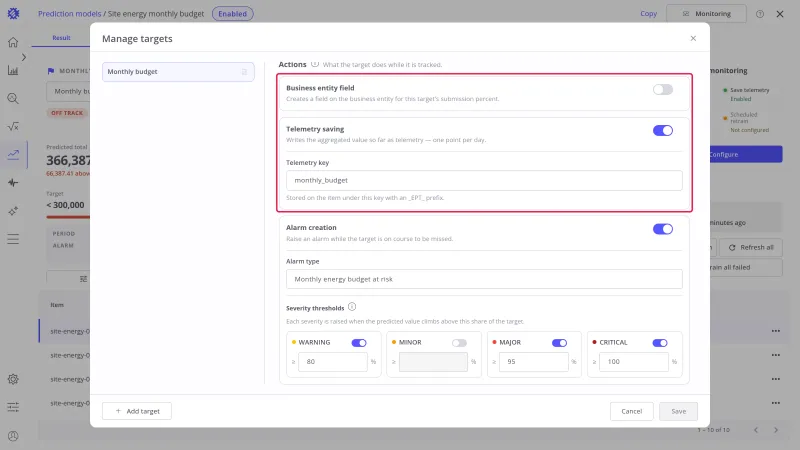Open the settings gear sidebar icon
This screenshot has width=800, height=450.
[13, 379]
